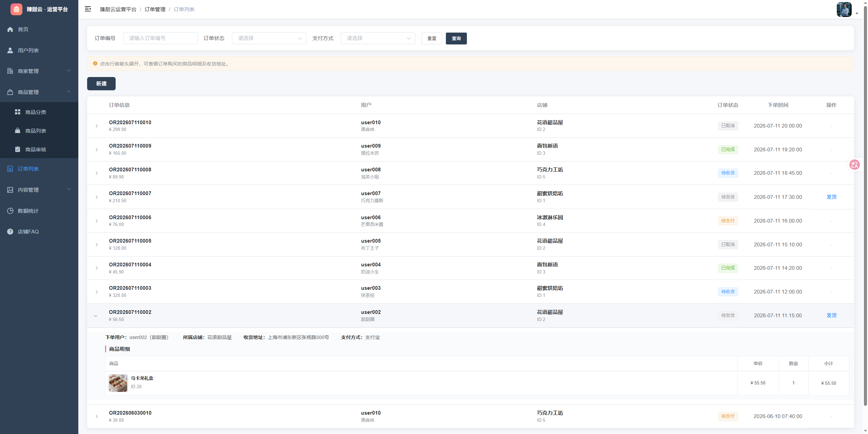Expand row OR202607110006

point(97,221)
